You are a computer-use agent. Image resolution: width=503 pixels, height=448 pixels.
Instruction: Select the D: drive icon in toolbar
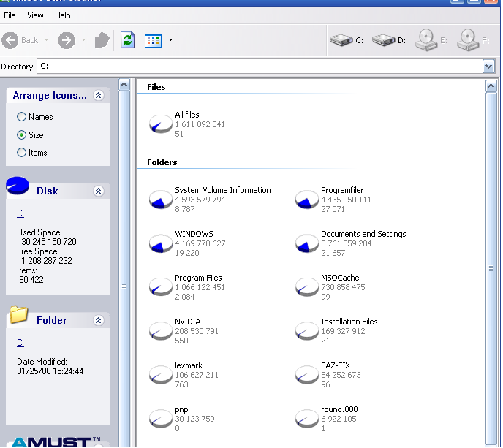click(383, 40)
